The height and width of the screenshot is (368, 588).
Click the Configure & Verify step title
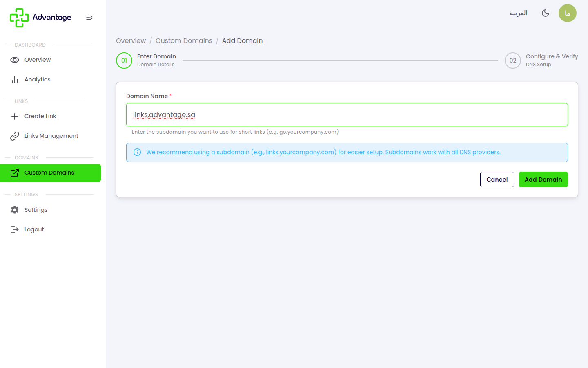click(x=552, y=56)
